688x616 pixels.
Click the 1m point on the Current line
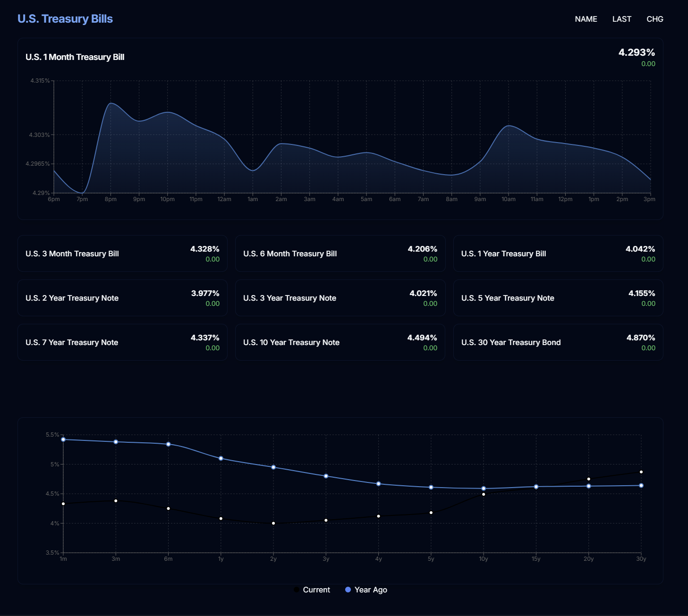(x=63, y=504)
